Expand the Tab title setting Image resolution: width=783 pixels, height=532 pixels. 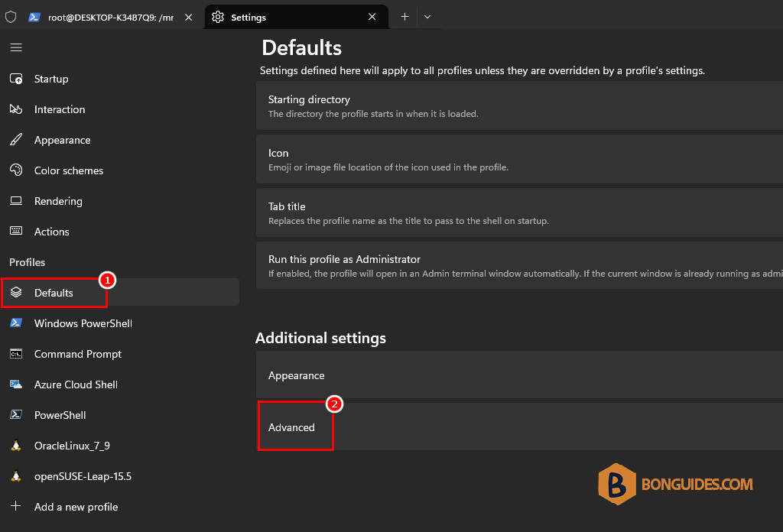pyautogui.click(x=519, y=212)
